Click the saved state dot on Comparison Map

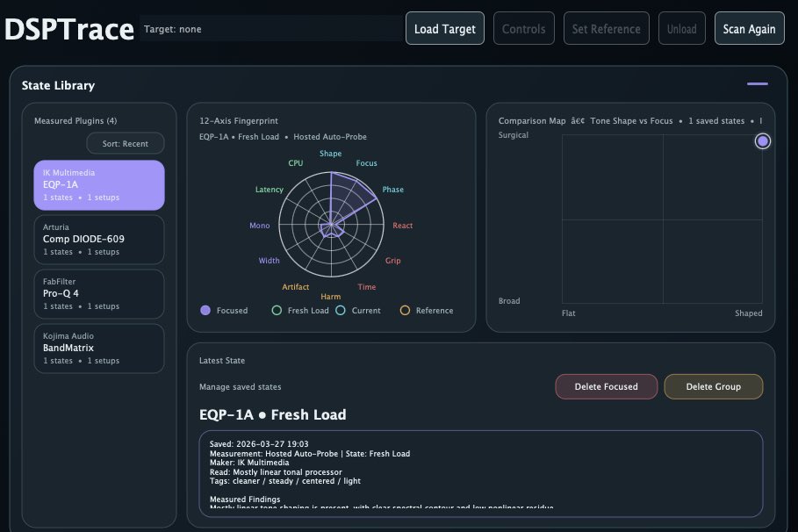pyautogui.click(x=762, y=141)
